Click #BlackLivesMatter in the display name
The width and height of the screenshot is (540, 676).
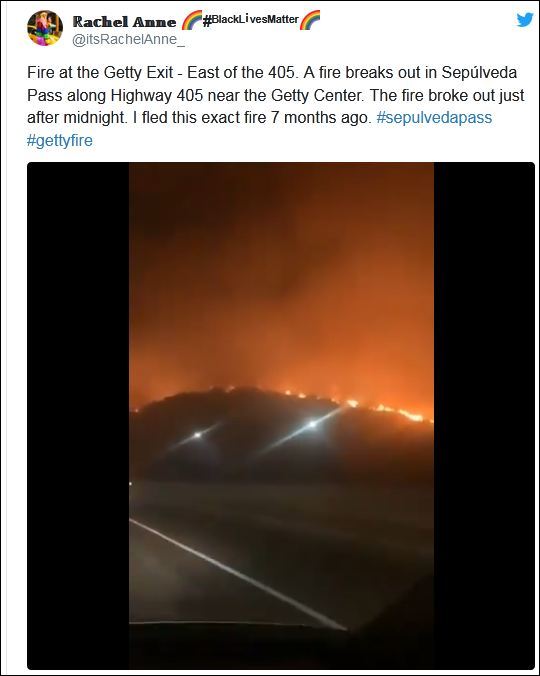click(250, 19)
